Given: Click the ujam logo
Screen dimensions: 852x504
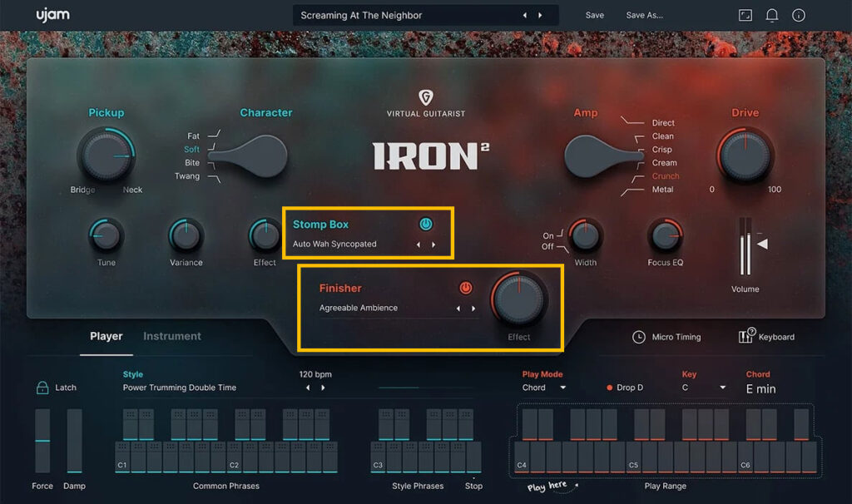Looking at the screenshot, I should pyautogui.click(x=52, y=15).
